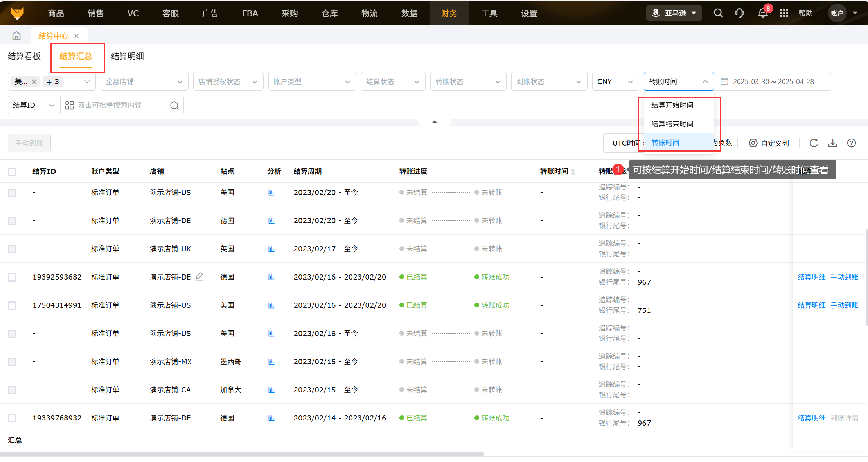Open analysis chart icon for 演示店铺-UK row
The width and height of the screenshot is (868, 462).
271,249
